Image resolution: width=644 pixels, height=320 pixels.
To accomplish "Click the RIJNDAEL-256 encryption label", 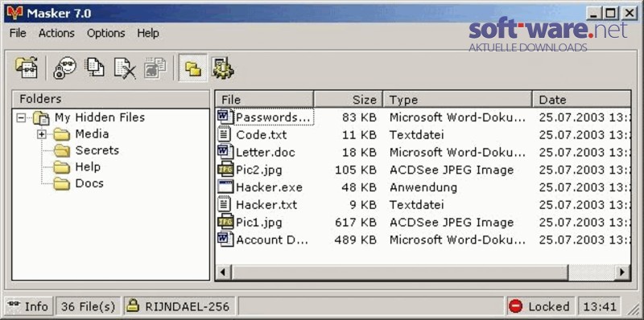I will (187, 307).
